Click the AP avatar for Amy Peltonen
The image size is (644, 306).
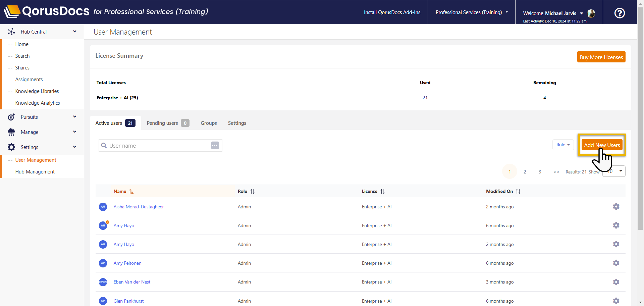pyautogui.click(x=103, y=263)
